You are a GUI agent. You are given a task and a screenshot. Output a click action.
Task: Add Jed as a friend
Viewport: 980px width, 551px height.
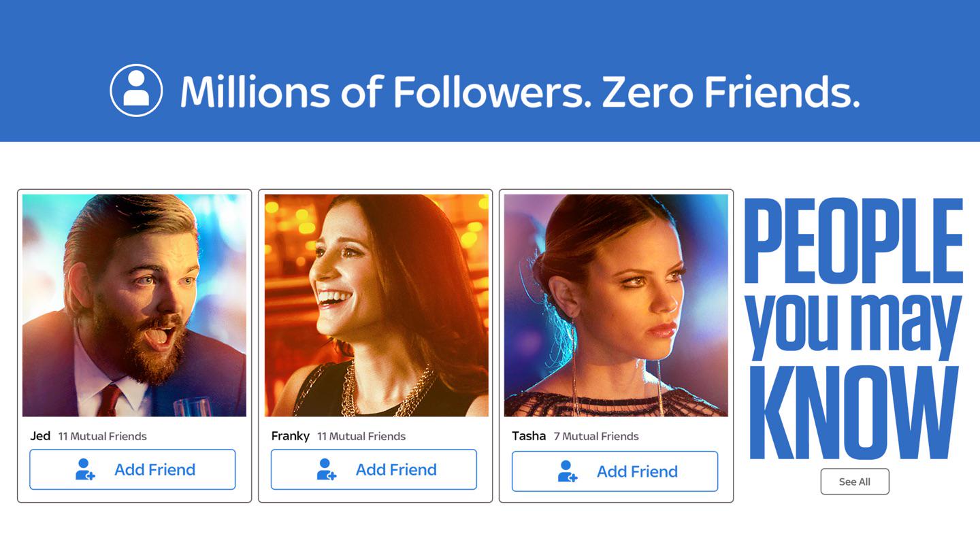click(133, 469)
